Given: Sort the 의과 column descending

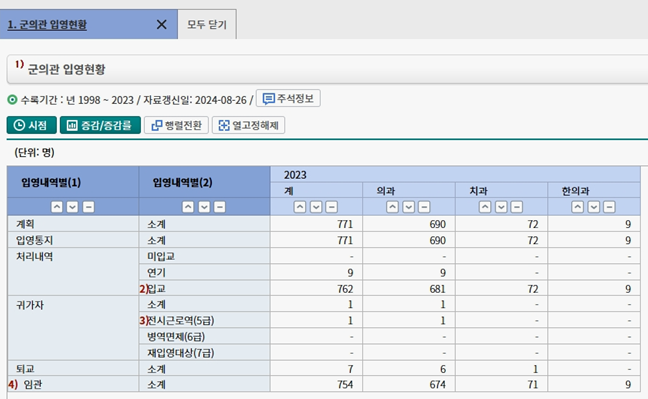Looking at the screenshot, I should click(408, 207).
